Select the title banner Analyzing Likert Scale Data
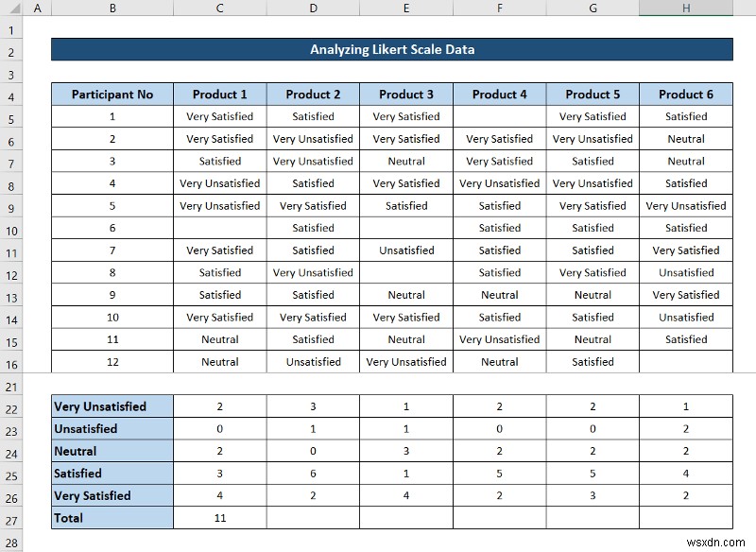 [393, 49]
